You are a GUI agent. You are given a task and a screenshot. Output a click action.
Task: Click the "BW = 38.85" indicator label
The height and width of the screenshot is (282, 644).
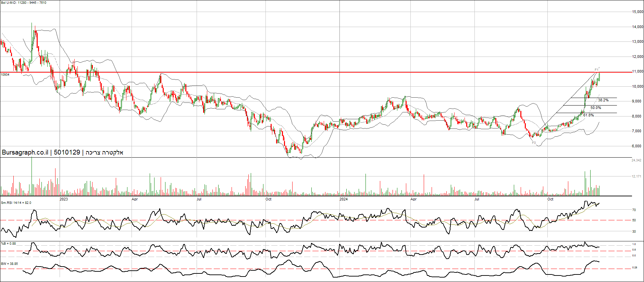point(10,264)
